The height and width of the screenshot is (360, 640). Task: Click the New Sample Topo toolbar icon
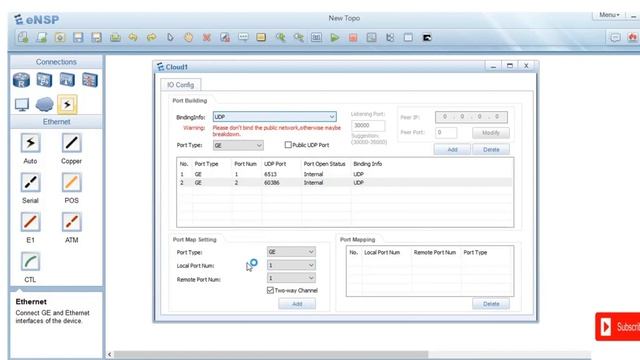(x=42, y=38)
